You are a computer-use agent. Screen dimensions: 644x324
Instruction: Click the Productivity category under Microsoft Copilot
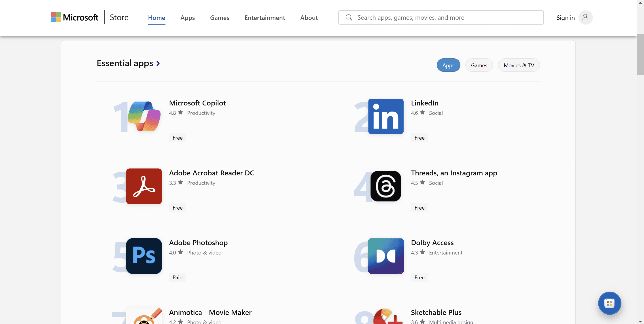201,113
